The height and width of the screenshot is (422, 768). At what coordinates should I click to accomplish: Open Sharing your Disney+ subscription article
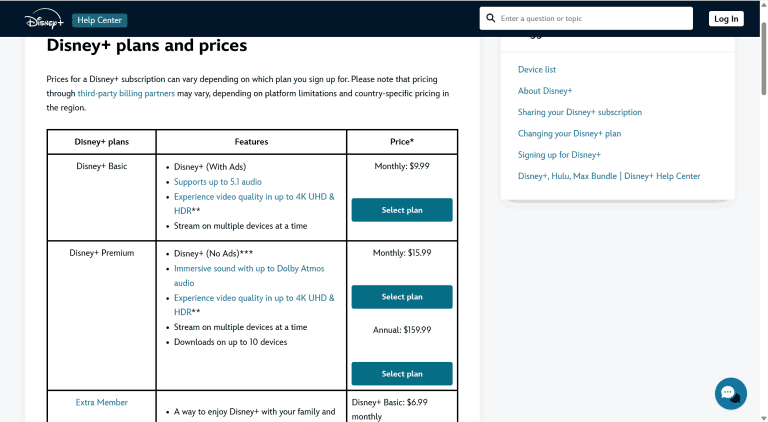pyautogui.click(x=580, y=112)
